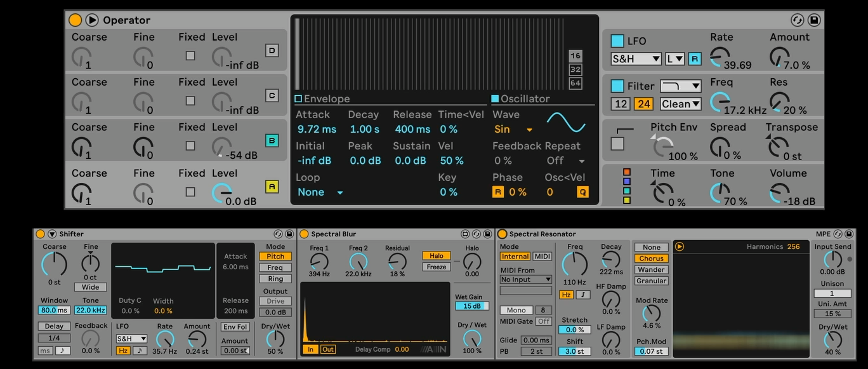Click the Operator hot-swap preset icon
Image resolution: width=868 pixels, height=369 pixels.
798,20
